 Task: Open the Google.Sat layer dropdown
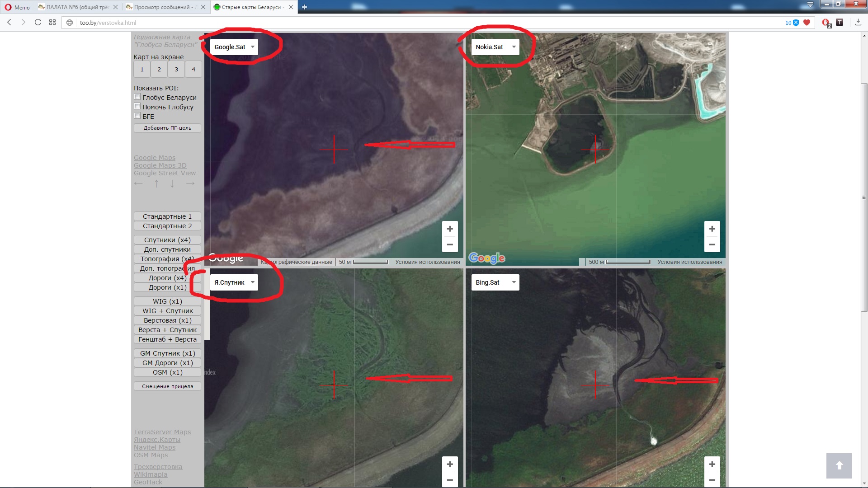point(234,47)
